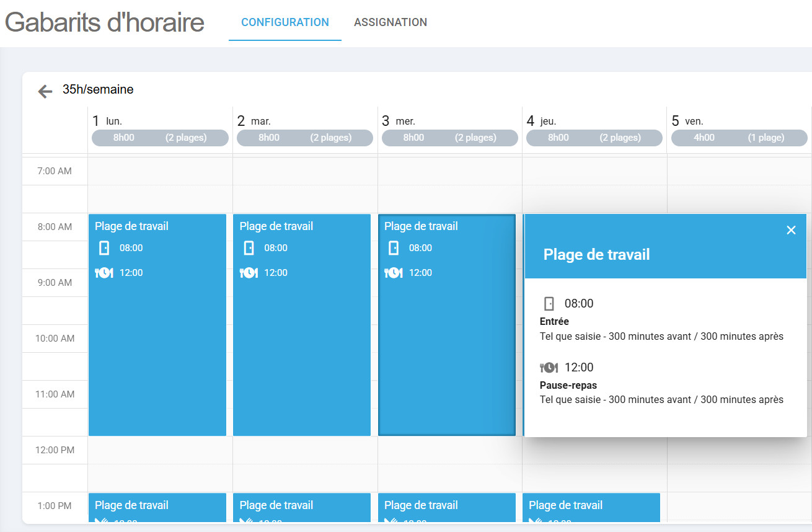This screenshot has width=812, height=532.
Task: Click Wednesday's meal break icon
Action: [394, 273]
